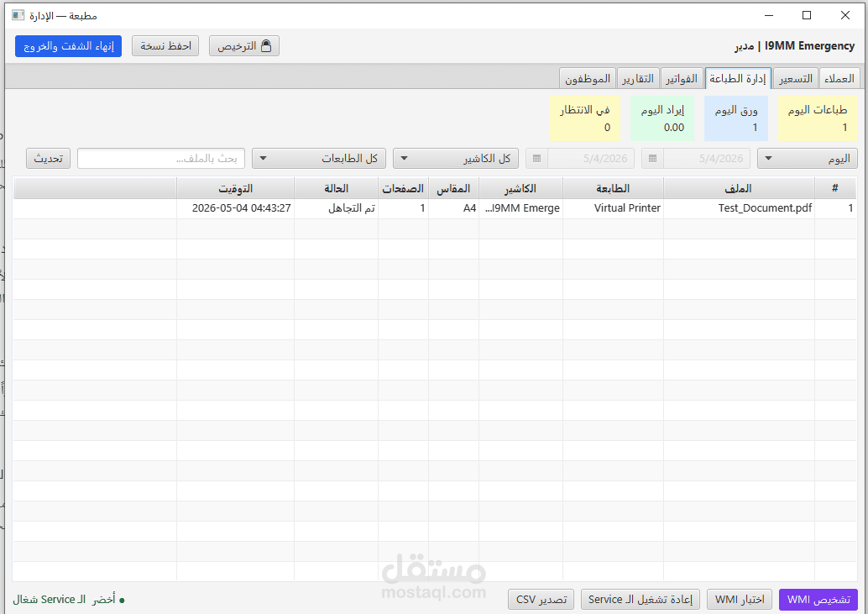Screen dimensions: 868x614
Task: Click في الانتظار summary card
Action: (x=584, y=118)
